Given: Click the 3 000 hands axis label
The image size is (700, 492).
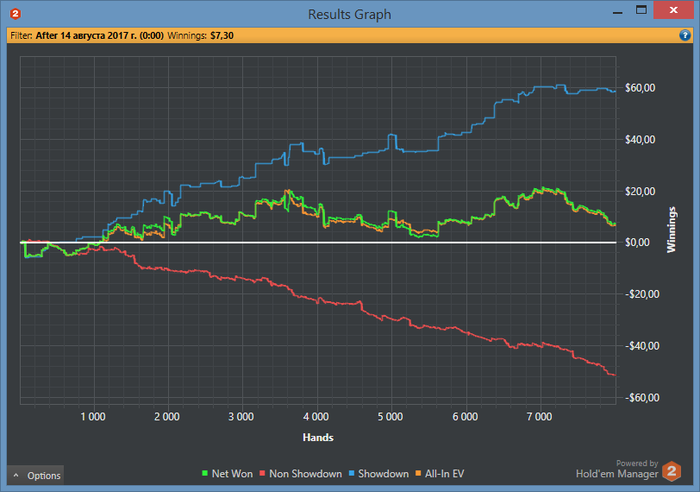Looking at the screenshot, I should click(241, 417).
